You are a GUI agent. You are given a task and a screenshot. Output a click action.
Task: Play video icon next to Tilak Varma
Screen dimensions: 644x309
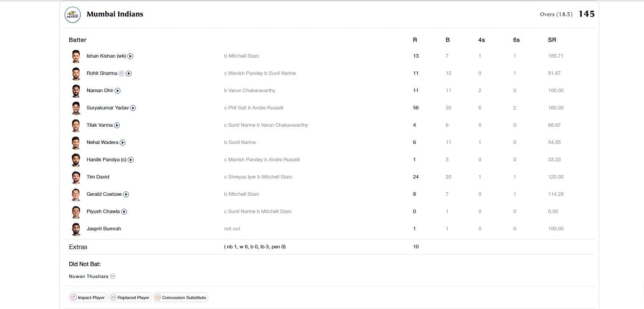[117, 125]
